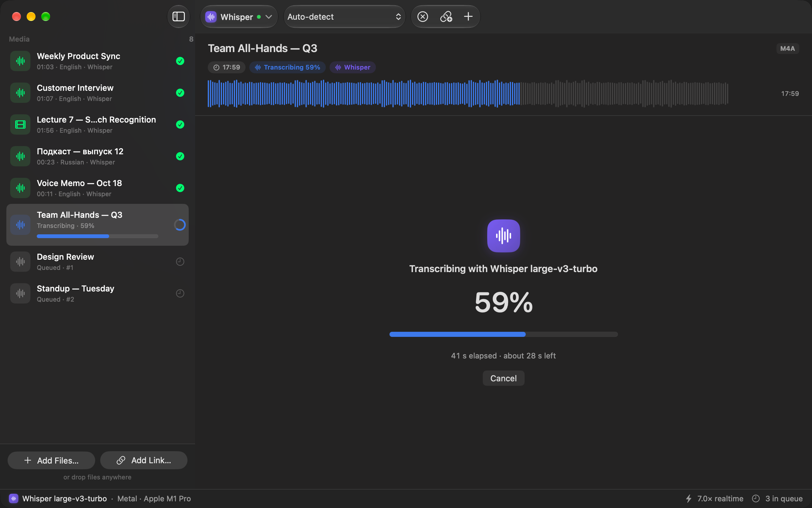This screenshot has height=508, width=812.
Task: Click the large purple Whisper waveform icon
Action: click(503, 236)
